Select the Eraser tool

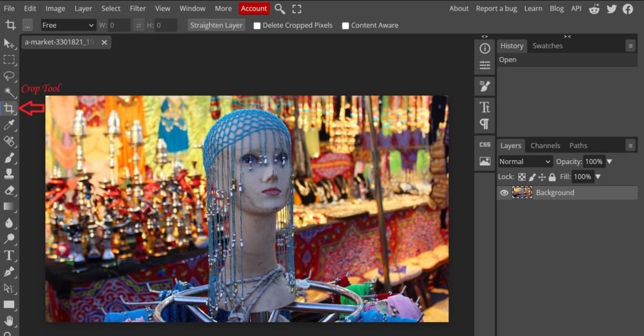coord(9,190)
